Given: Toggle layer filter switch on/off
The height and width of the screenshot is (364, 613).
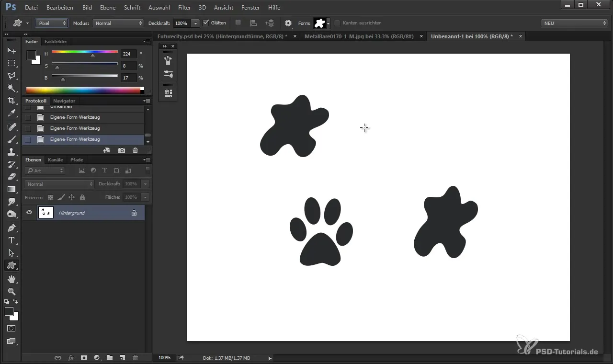Looking at the screenshot, I should point(148,170).
